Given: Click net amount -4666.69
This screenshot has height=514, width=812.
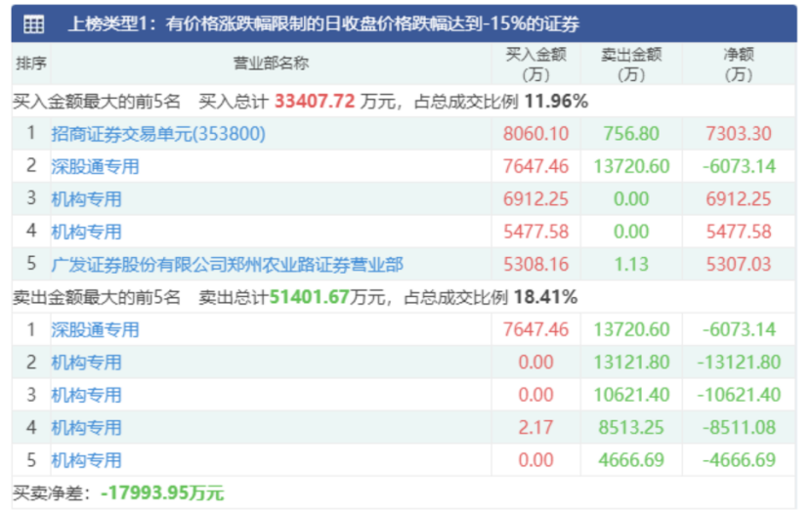Looking at the screenshot, I should pyautogui.click(x=739, y=459).
